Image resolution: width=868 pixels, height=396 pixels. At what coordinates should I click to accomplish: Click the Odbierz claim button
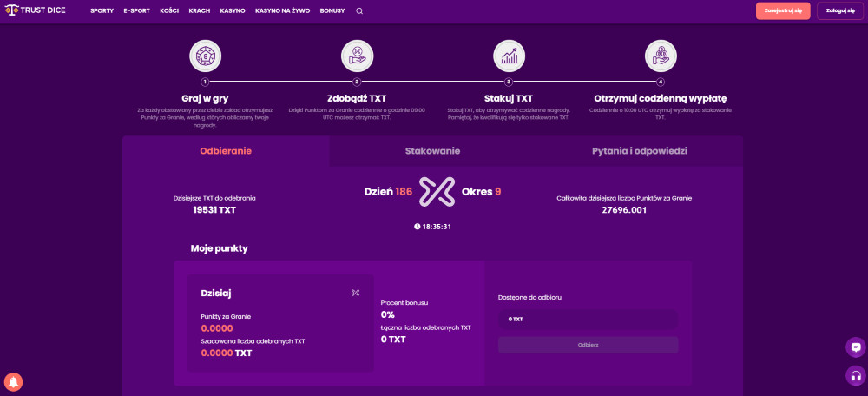pos(588,345)
